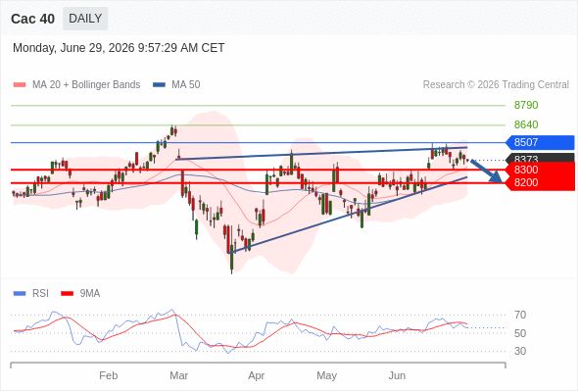This screenshot has height=392, width=578.
Task: Click the 8790 green resistance label
Action: (526, 105)
